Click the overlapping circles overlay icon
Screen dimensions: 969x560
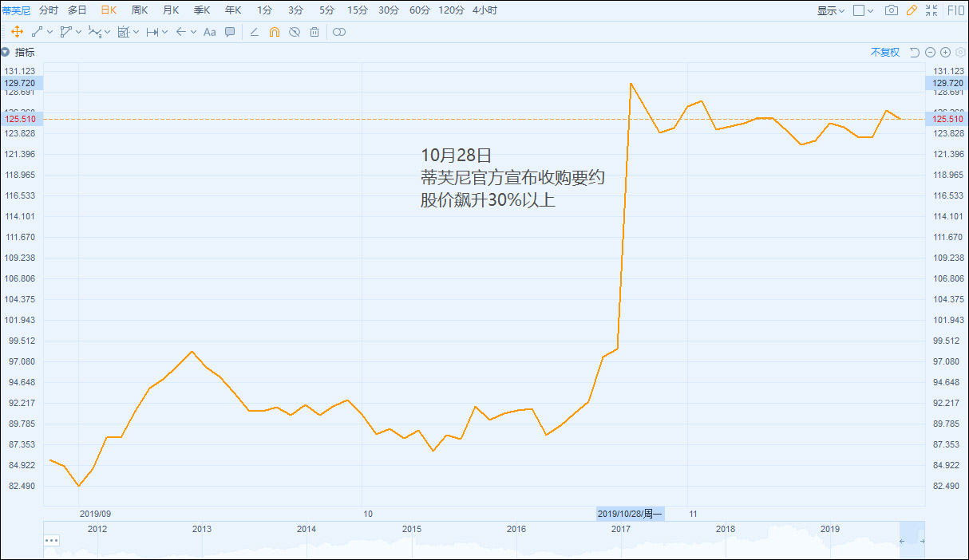[x=339, y=32]
